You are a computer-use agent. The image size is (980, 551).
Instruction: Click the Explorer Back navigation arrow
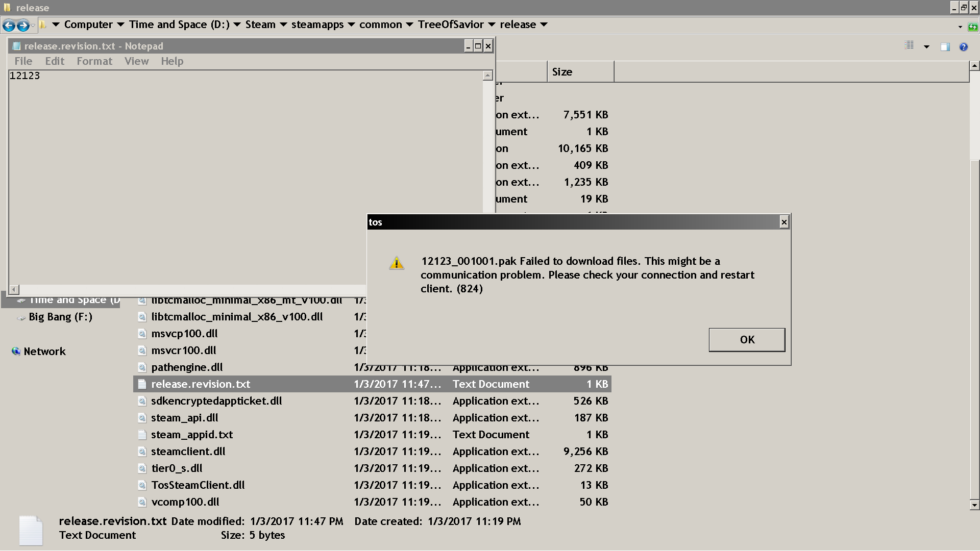coord(9,25)
